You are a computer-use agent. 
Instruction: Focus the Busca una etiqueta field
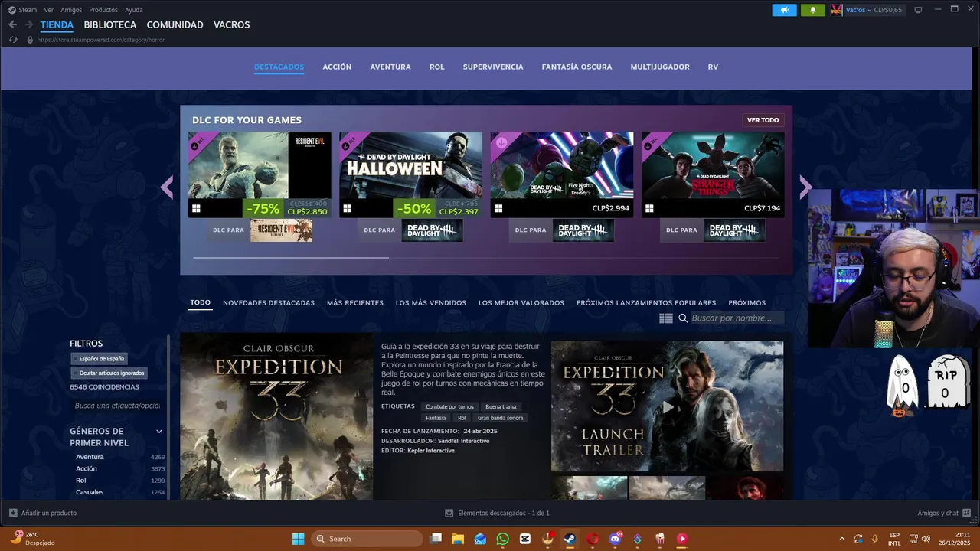(116, 406)
